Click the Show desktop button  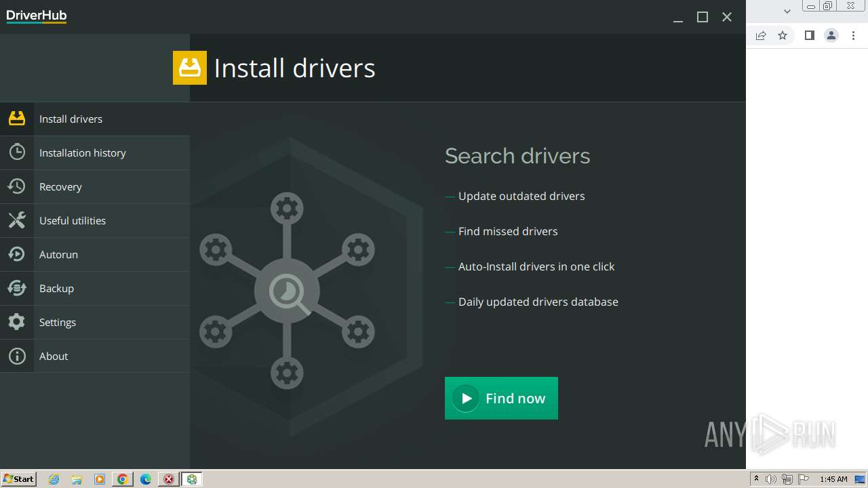pos(861,479)
